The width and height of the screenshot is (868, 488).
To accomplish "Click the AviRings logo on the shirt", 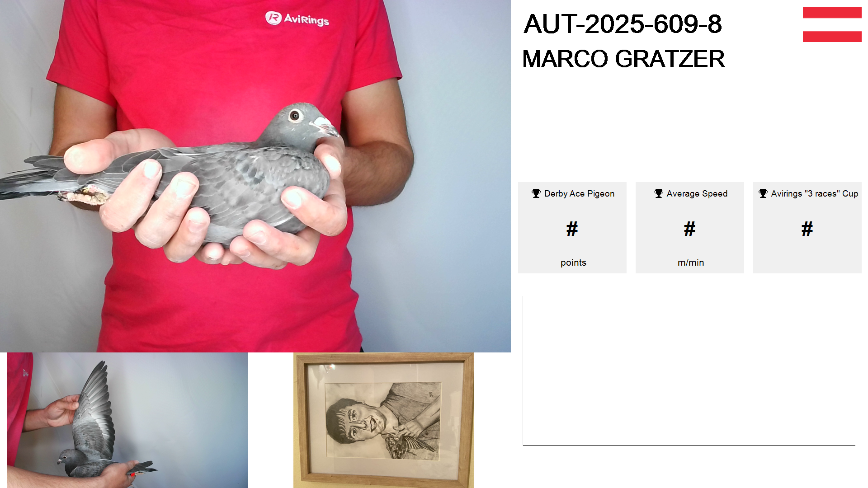I will pos(297,19).
